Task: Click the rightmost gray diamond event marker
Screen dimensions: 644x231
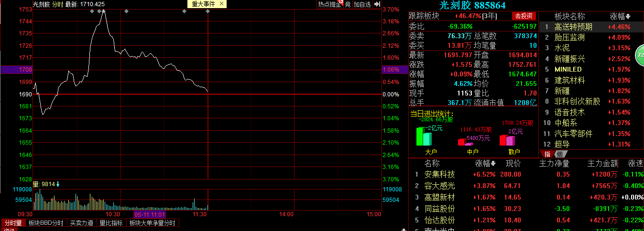Action: coord(208,11)
